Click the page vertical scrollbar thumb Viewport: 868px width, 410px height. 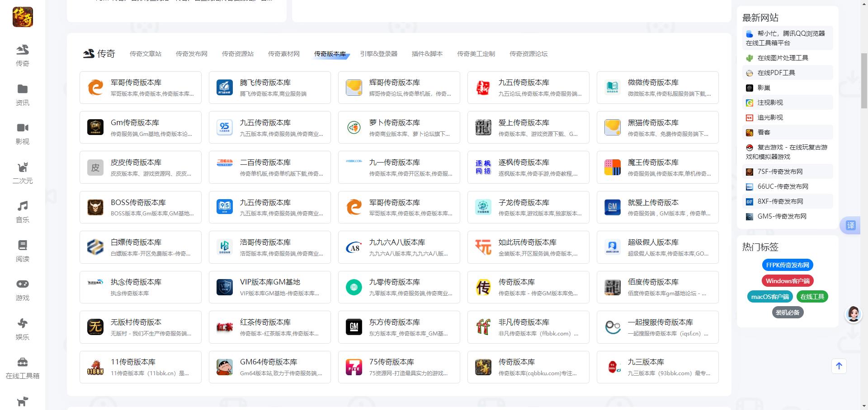click(864, 80)
